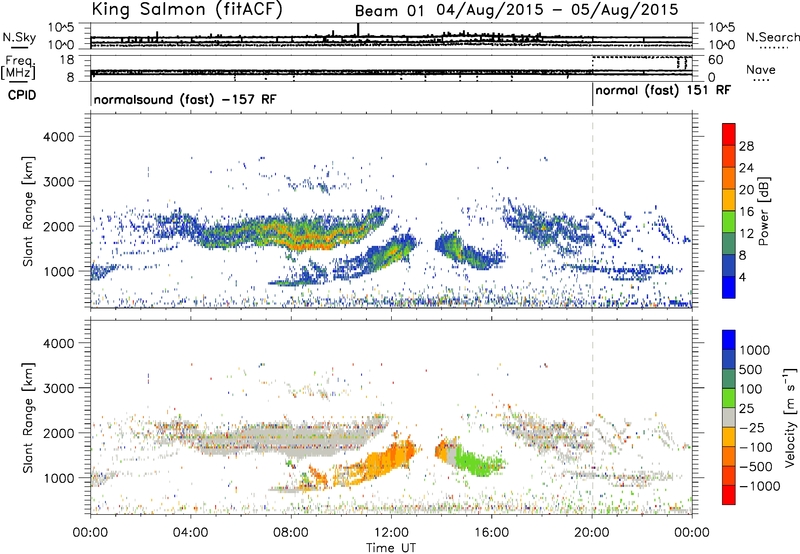The width and height of the screenshot is (800, 554).
Task: Click the velocity color bar segment between -100 and -500
Action: point(729,456)
